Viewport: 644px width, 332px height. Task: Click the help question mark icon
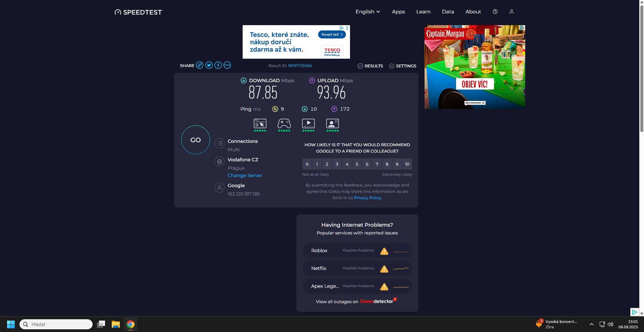pyautogui.click(x=495, y=11)
